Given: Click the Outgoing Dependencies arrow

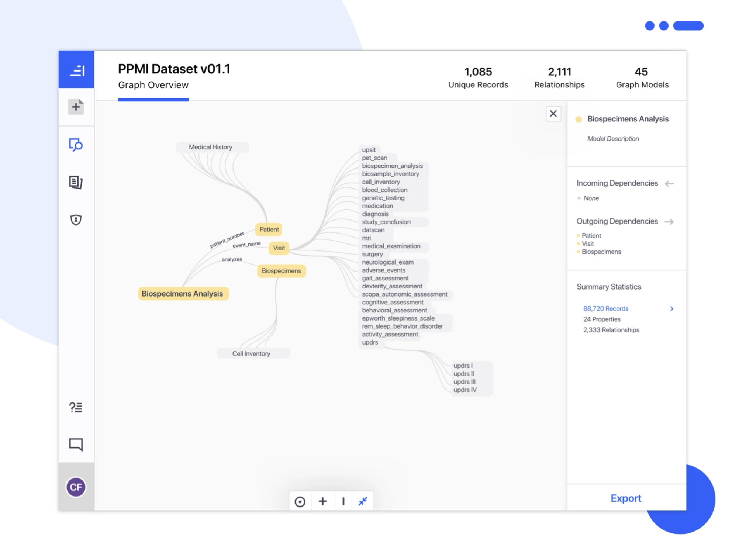Looking at the screenshot, I should (x=669, y=222).
